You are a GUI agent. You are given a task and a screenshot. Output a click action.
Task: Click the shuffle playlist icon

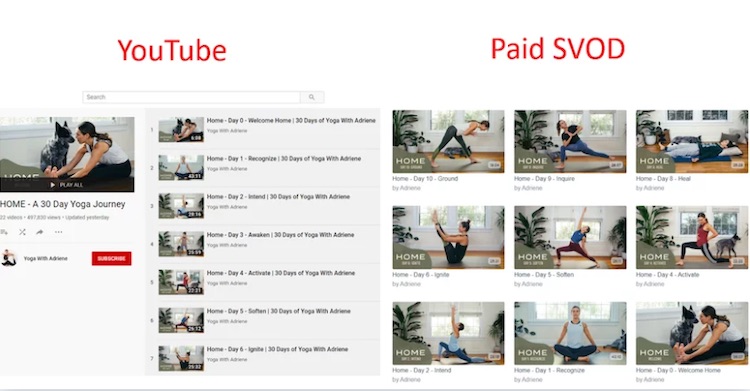pos(22,232)
